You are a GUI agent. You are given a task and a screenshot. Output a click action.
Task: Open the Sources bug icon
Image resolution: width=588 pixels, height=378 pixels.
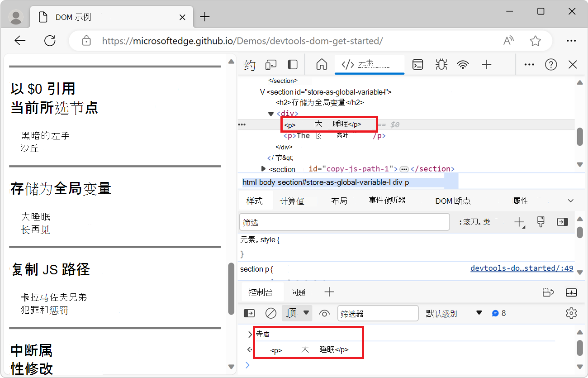(x=441, y=64)
